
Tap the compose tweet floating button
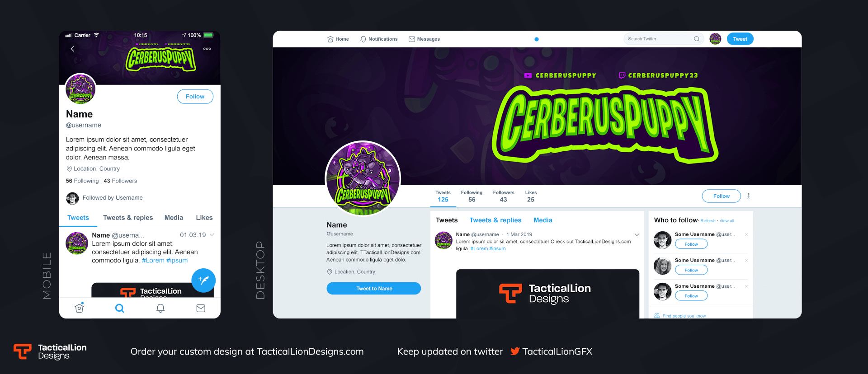tap(203, 280)
